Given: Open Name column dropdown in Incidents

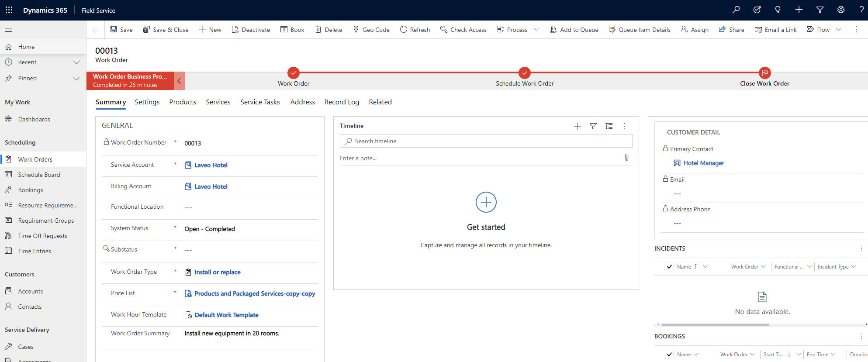Looking at the screenshot, I should [x=705, y=266].
